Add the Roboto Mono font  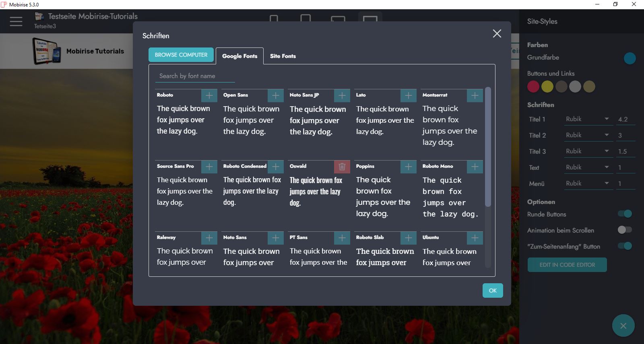click(x=475, y=167)
